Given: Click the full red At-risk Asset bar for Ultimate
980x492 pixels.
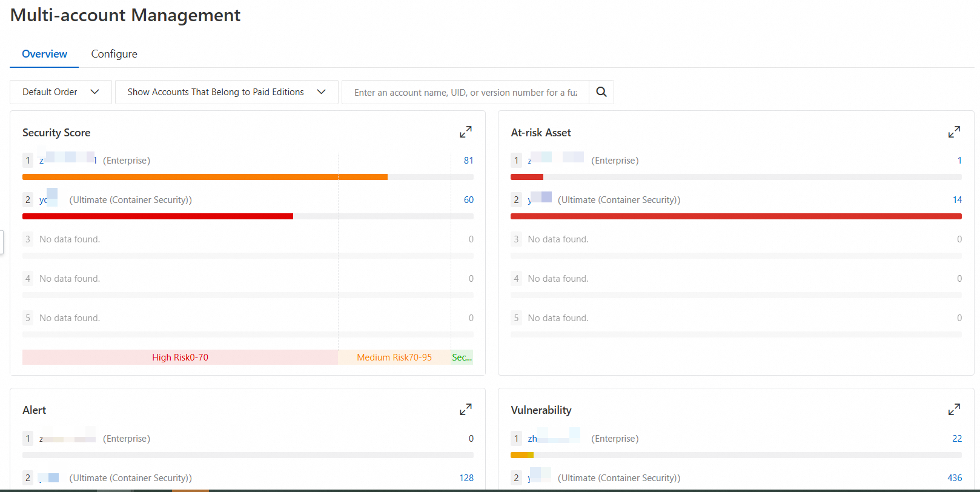Looking at the screenshot, I should [x=736, y=216].
